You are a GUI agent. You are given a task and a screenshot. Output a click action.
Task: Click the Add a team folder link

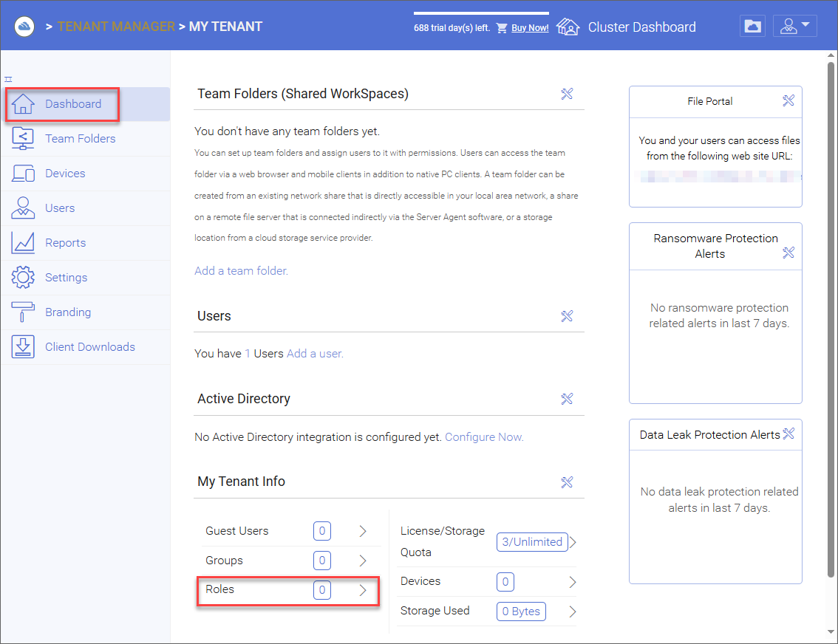[x=241, y=271]
